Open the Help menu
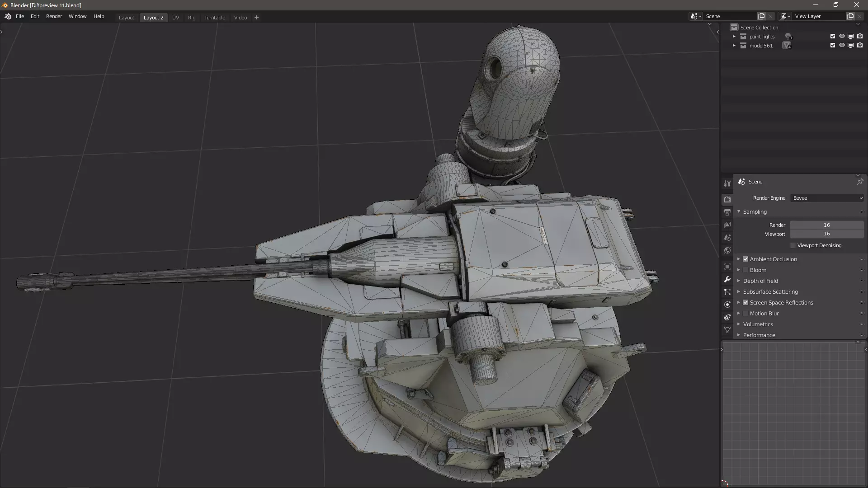868x488 pixels. [x=99, y=16]
